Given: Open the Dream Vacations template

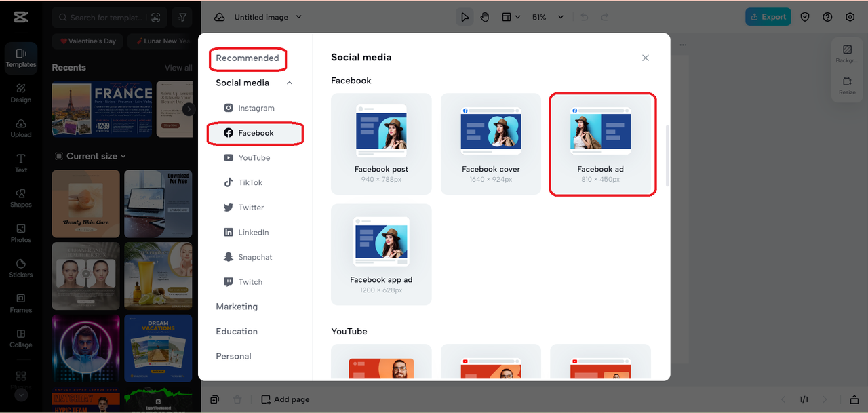Looking at the screenshot, I should (158, 349).
